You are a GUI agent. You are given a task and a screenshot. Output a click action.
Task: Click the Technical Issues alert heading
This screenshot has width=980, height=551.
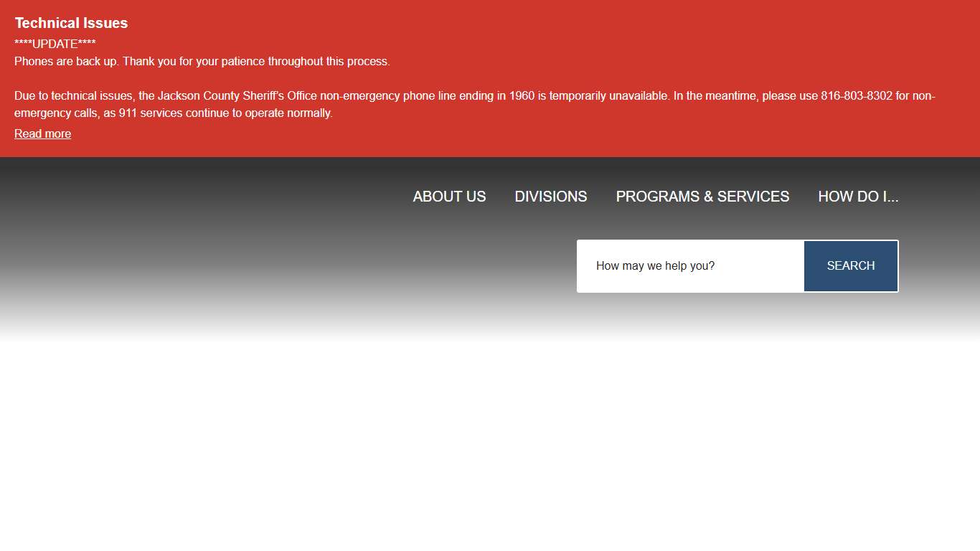71,23
